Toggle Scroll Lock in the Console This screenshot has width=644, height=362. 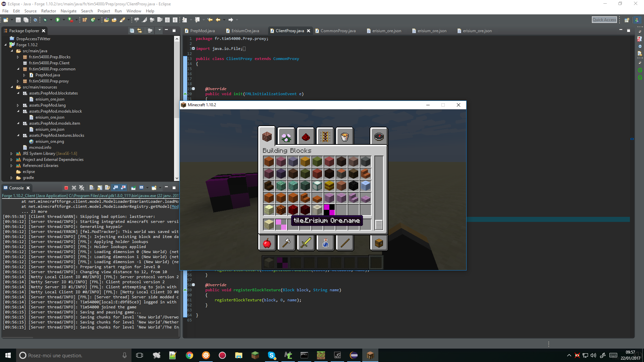click(x=100, y=188)
